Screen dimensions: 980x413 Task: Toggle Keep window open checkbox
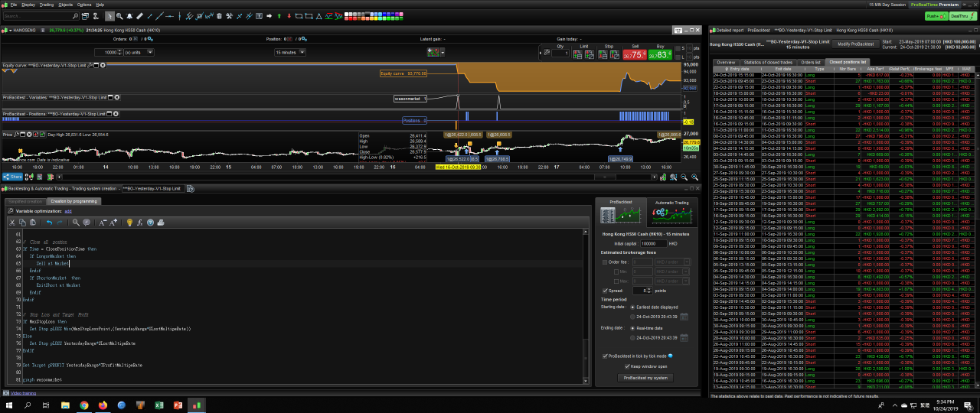[627, 366]
